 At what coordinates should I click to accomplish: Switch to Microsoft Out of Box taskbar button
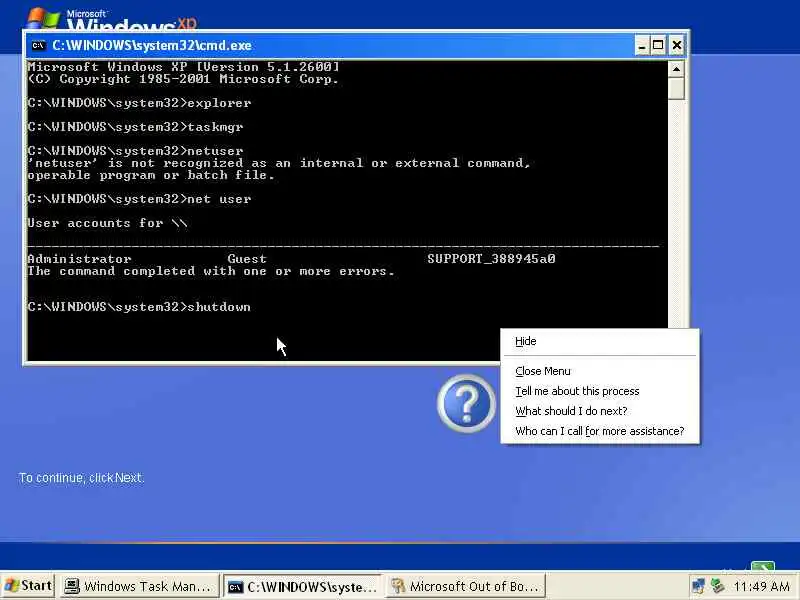[465, 586]
